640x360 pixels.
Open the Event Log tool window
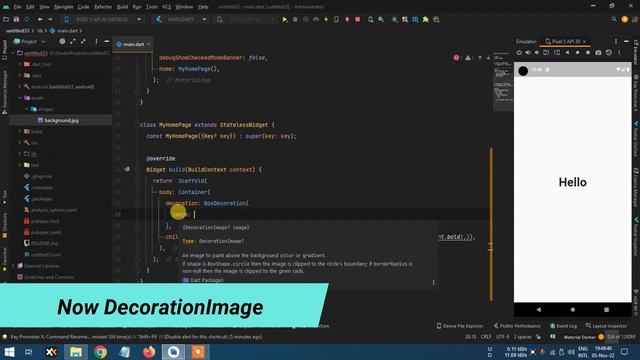click(x=563, y=326)
